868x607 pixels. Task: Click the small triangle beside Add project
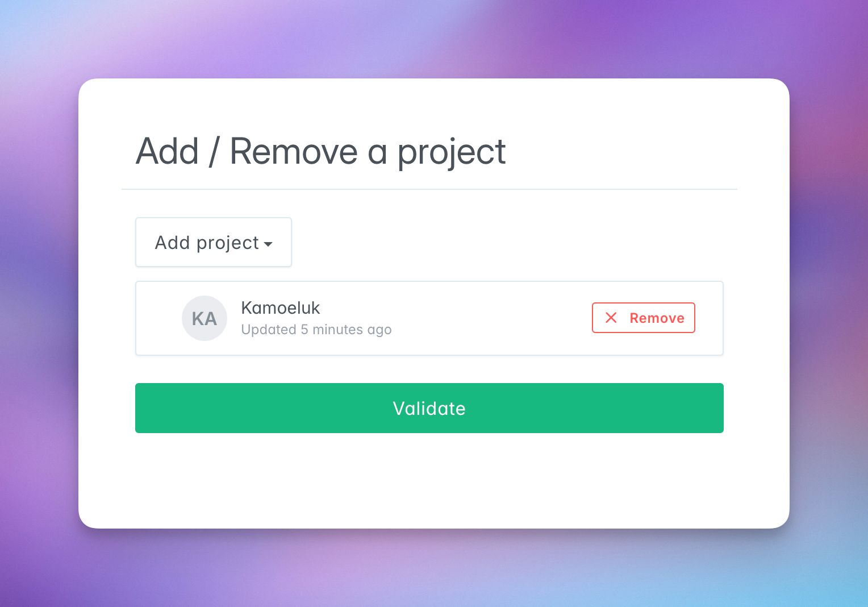click(x=269, y=244)
